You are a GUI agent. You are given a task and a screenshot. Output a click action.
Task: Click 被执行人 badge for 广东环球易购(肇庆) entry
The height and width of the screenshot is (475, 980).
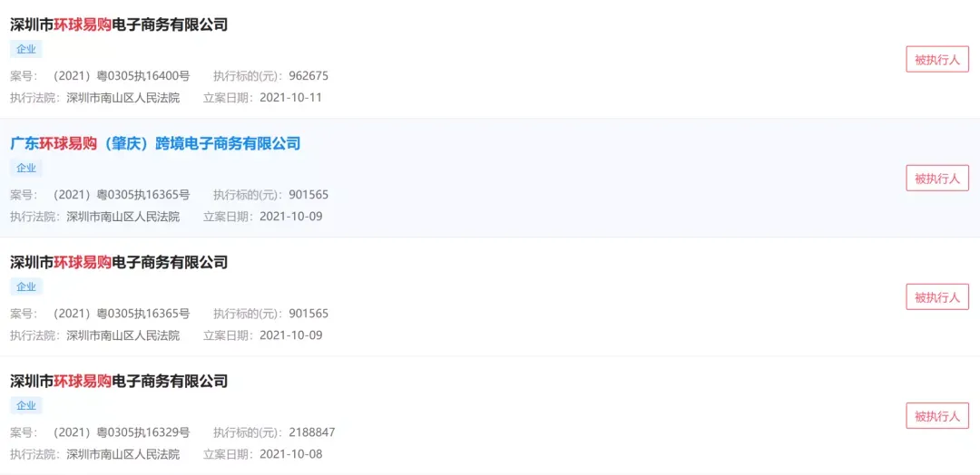[x=936, y=178]
